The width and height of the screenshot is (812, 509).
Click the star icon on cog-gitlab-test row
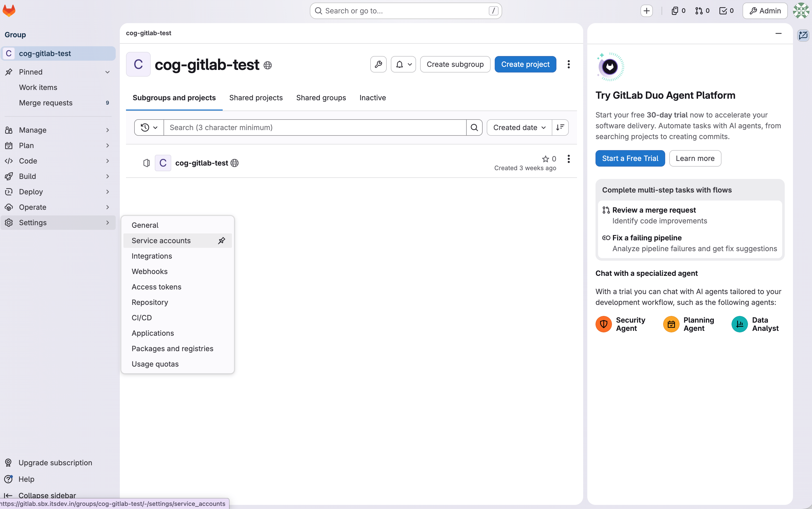coord(545,159)
